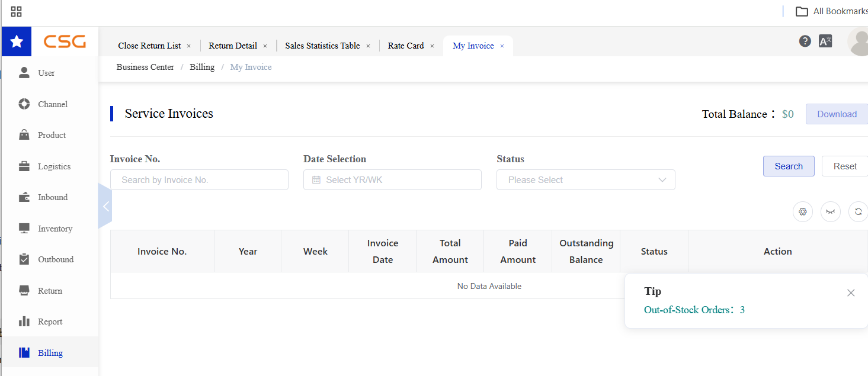This screenshot has width=868, height=376.
Task: Open the Product sidebar menu
Action: (x=50, y=135)
